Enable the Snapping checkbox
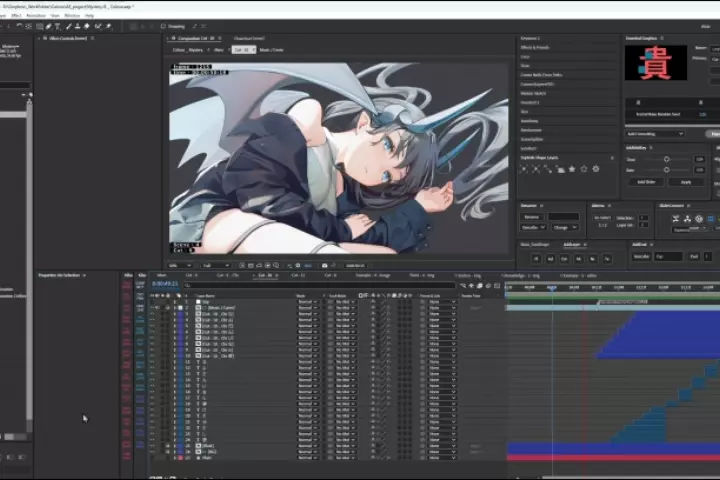Screen dimensions: 720x480 (x=163, y=27)
